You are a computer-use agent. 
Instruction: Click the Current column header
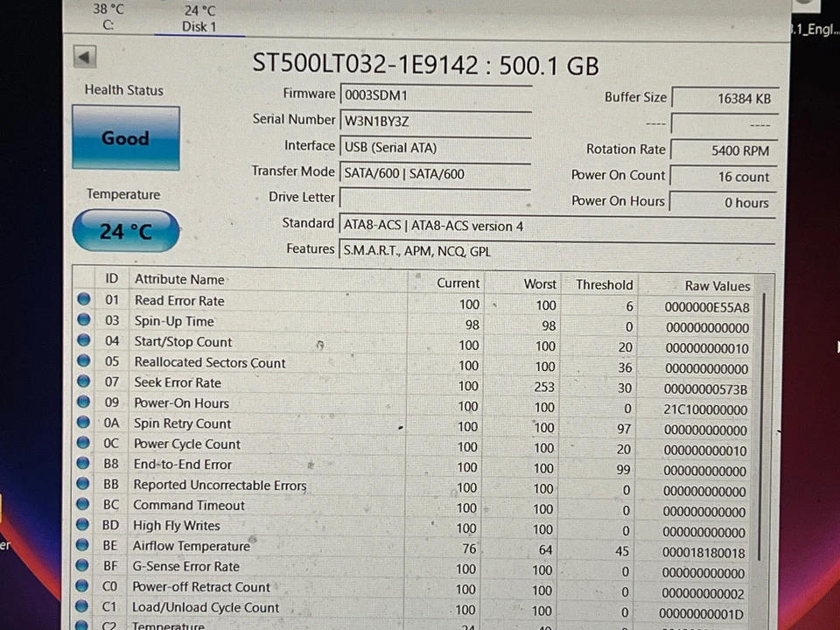(458, 283)
